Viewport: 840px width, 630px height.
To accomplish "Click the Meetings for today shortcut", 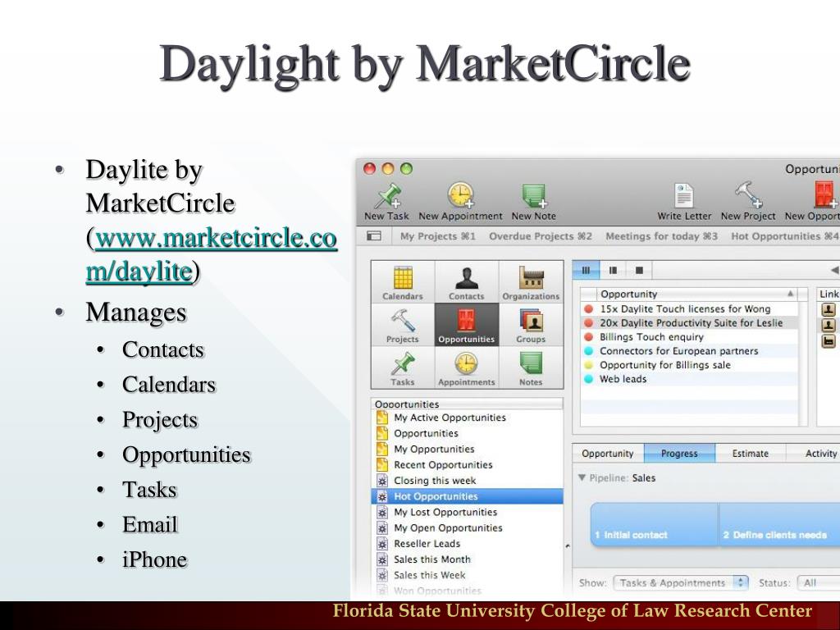I will pyautogui.click(x=662, y=236).
